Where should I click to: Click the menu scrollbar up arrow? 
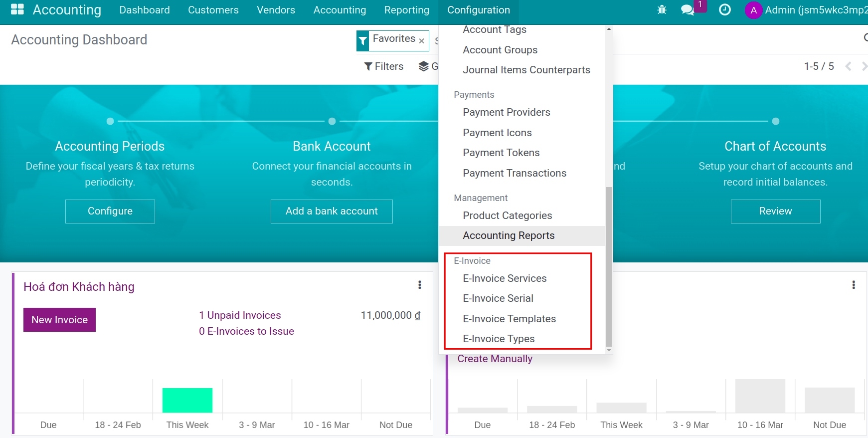[609, 29]
